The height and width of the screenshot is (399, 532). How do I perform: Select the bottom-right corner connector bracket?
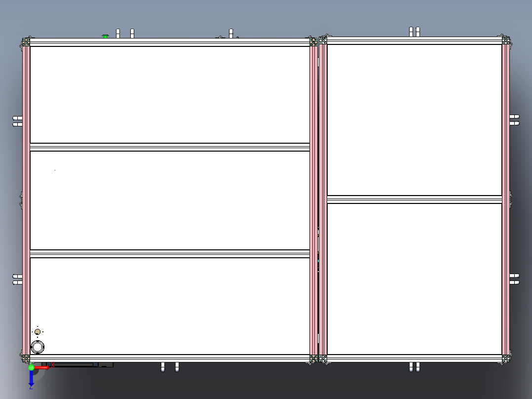click(x=505, y=359)
